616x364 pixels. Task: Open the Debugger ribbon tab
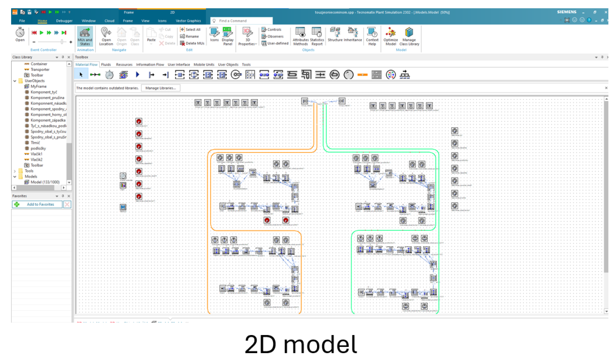(x=64, y=21)
